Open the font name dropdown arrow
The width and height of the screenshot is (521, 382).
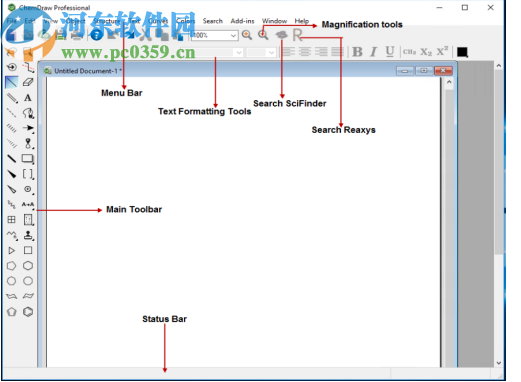tap(239, 52)
